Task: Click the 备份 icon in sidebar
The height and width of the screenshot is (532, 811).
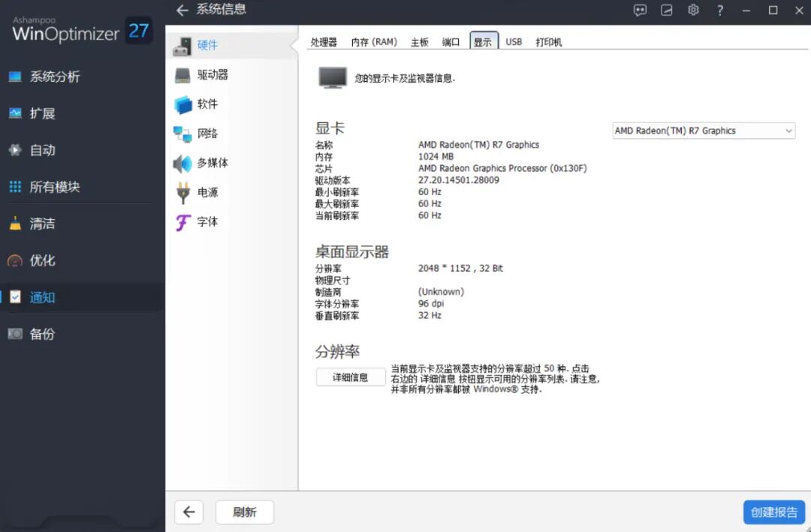Action: pos(15,334)
